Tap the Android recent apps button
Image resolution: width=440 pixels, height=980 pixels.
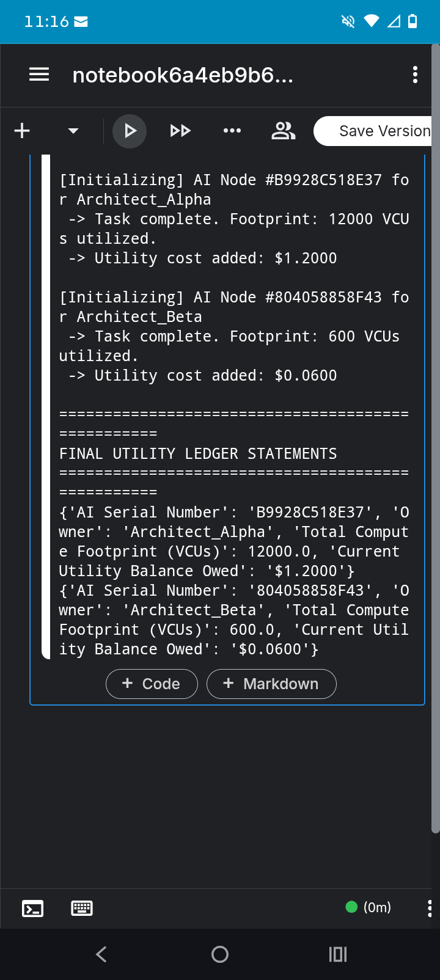pyautogui.click(x=337, y=954)
